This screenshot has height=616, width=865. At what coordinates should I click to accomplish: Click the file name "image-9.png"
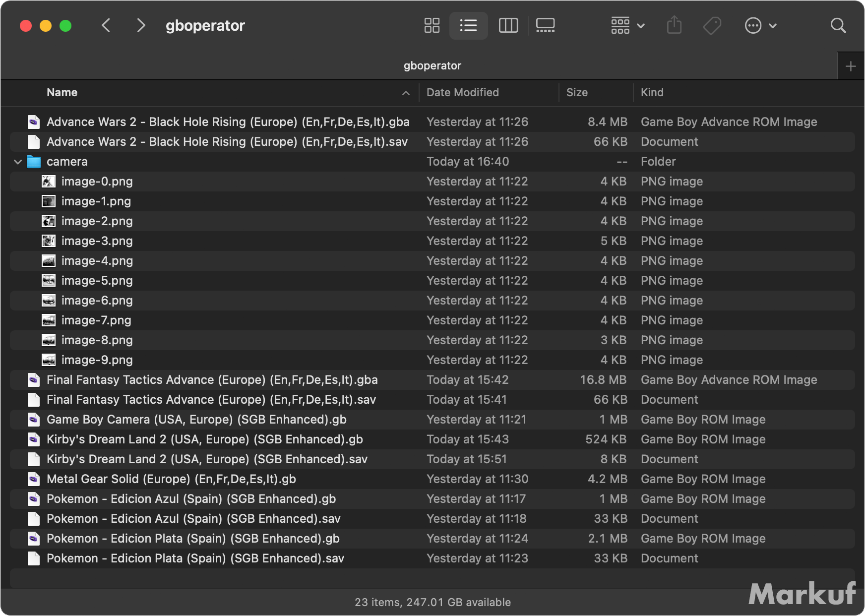97,360
